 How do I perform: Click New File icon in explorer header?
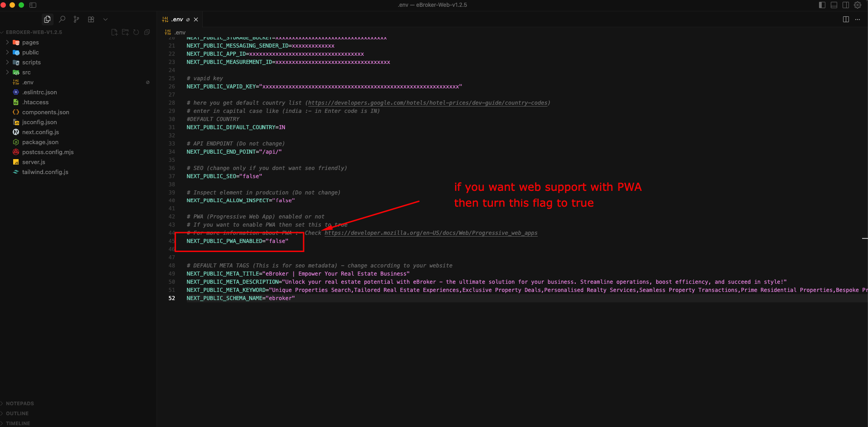point(114,32)
